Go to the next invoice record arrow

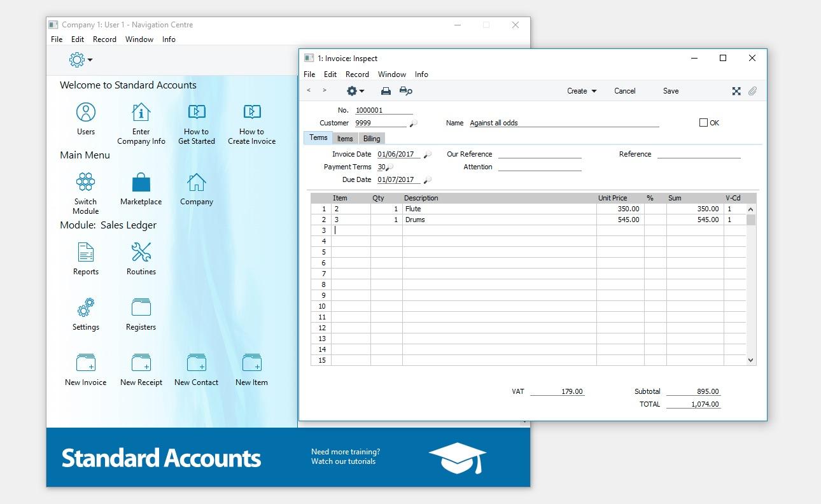(325, 90)
